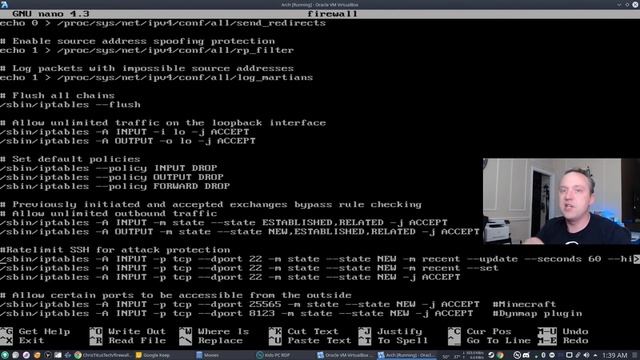Click the 'Replace' shortcut label
640x360 pixels.
[220, 340]
